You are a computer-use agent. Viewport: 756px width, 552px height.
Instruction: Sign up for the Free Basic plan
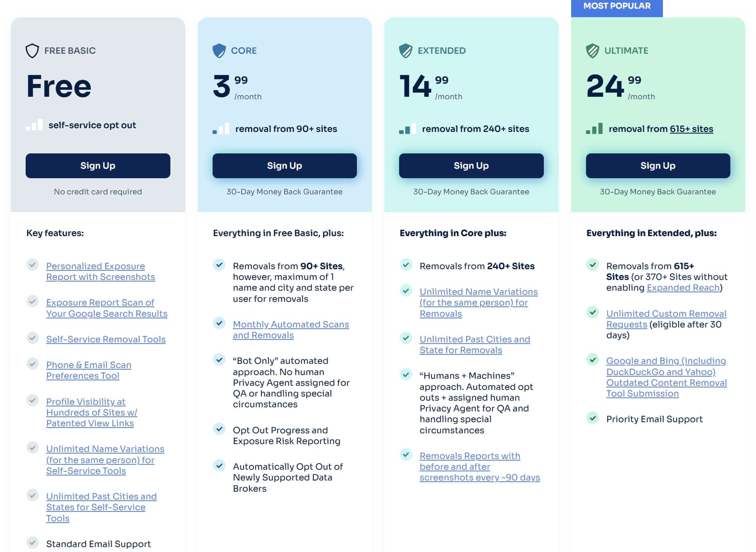98,166
